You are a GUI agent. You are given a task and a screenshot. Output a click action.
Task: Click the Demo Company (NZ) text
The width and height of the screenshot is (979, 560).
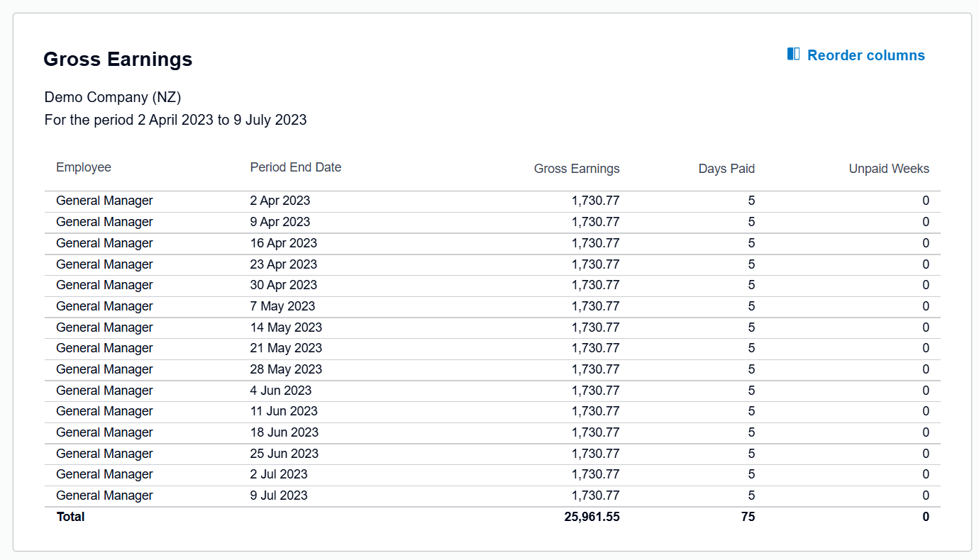(113, 97)
